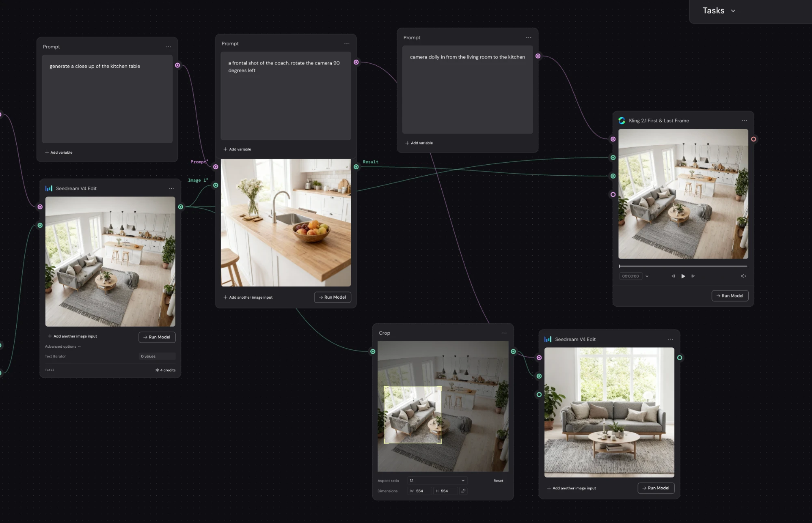Screen dimensions: 812x523
Task: Add another image input to sofa Seedream node
Action: 571,488
